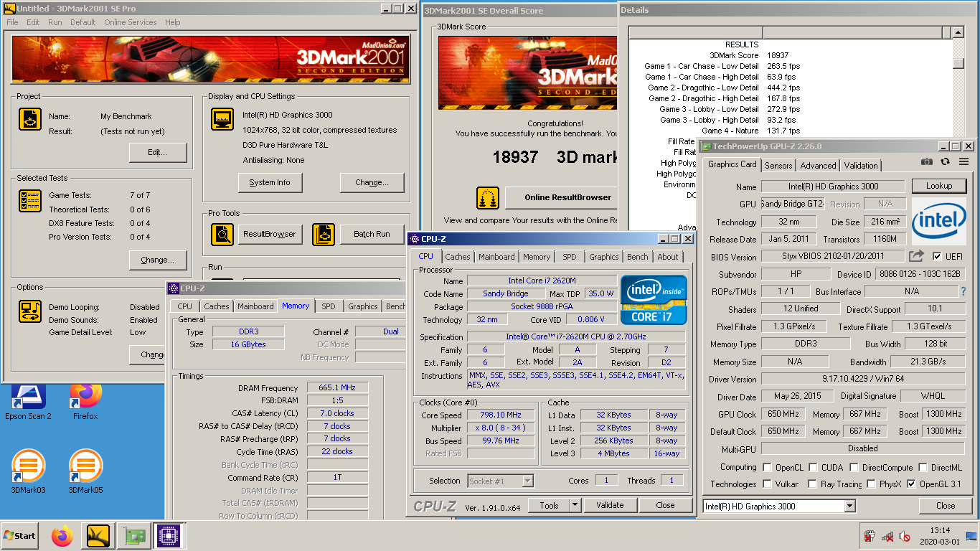The height and width of the screenshot is (551, 980).
Task: Open 3DMark03 desktop shortcut
Action: tap(28, 471)
